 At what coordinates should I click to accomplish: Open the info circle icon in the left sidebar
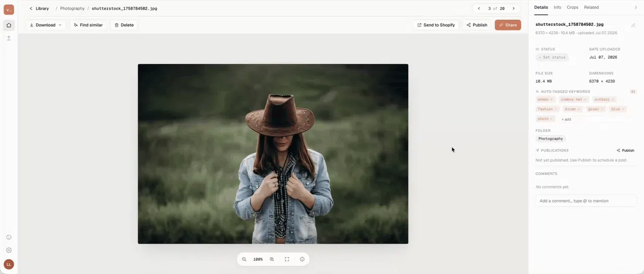(x=9, y=237)
